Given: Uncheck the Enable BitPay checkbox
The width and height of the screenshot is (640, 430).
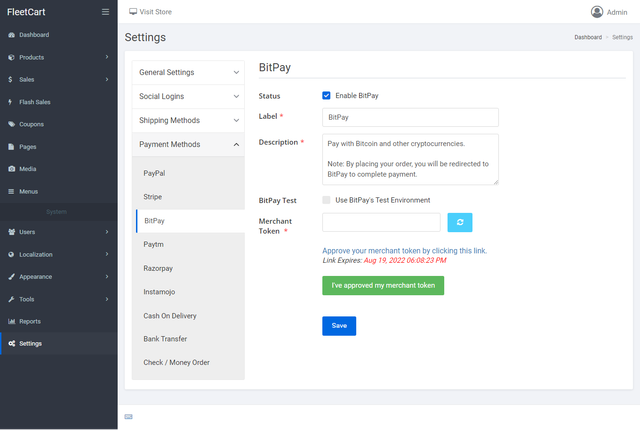Looking at the screenshot, I should coord(326,95).
